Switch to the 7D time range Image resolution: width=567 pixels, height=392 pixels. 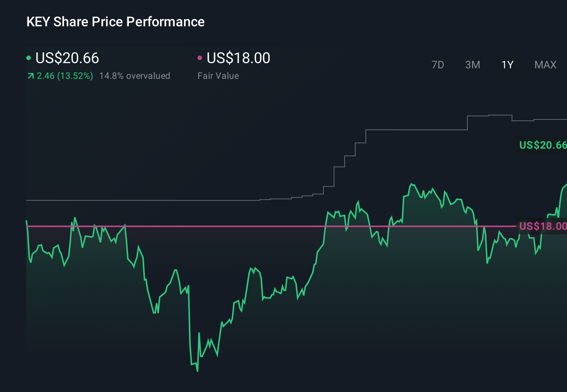coord(438,65)
